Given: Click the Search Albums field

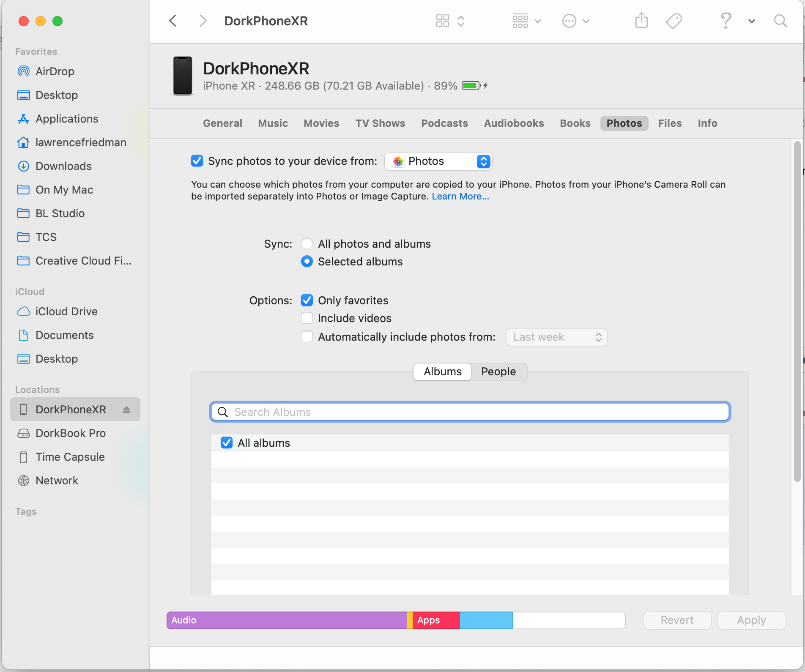Looking at the screenshot, I should click(x=470, y=412).
